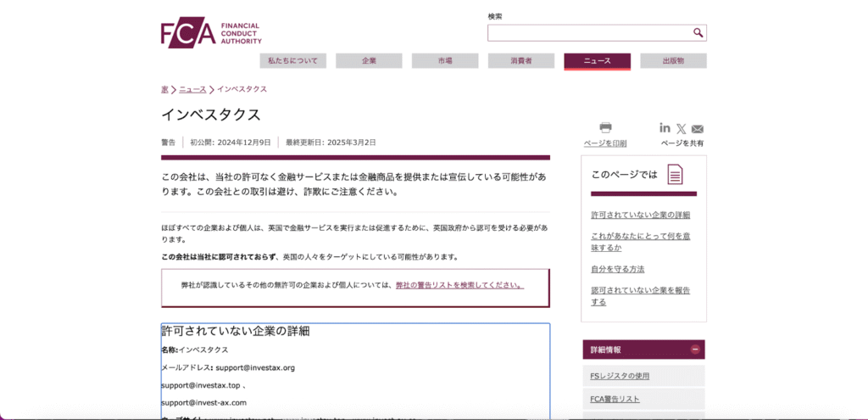Open the FCA警告リスト sidebar link
Viewport: 868px width, 420px height.
(x=615, y=400)
